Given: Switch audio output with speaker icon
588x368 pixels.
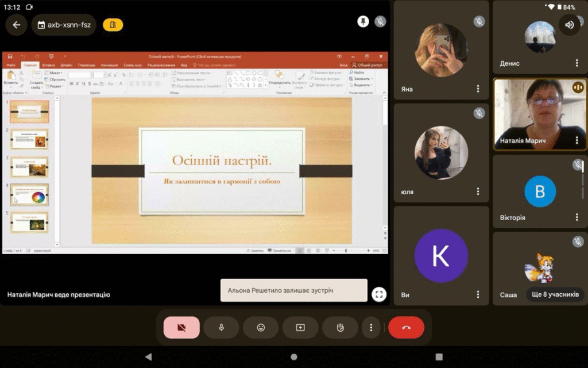Looking at the screenshot, I should click(569, 25).
